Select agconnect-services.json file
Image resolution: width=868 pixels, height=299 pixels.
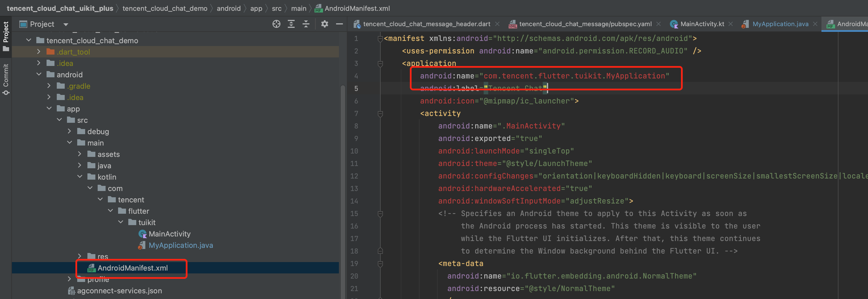pyautogui.click(x=119, y=290)
